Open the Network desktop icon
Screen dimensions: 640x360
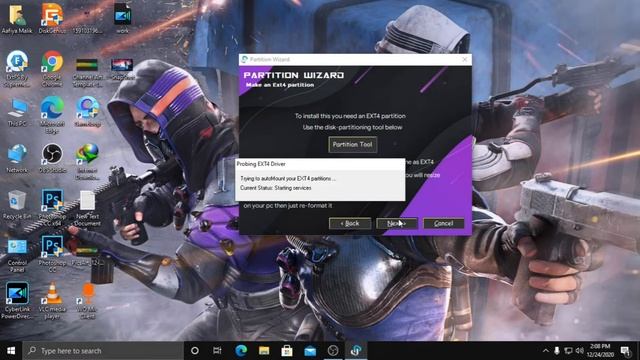[17, 158]
